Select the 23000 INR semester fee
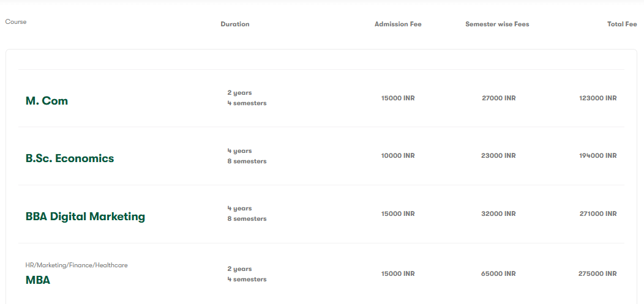Viewport: 644px width, 304px height. pos(498,156)
